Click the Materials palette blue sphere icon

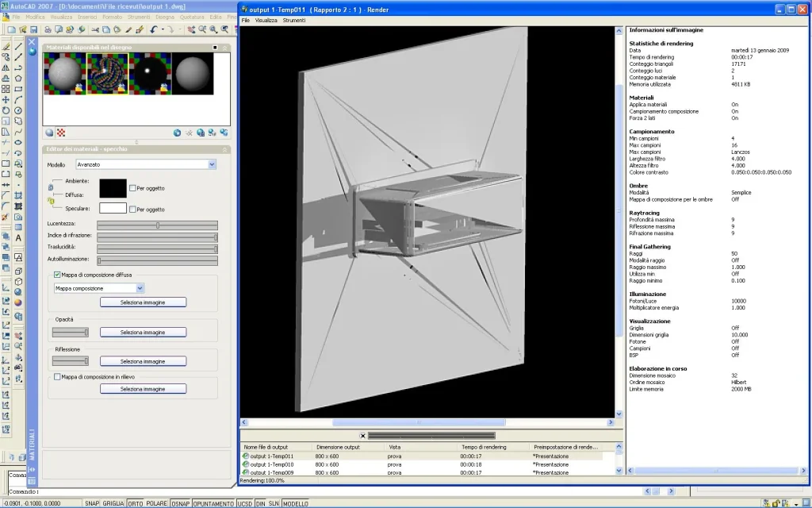click(32, 52)
